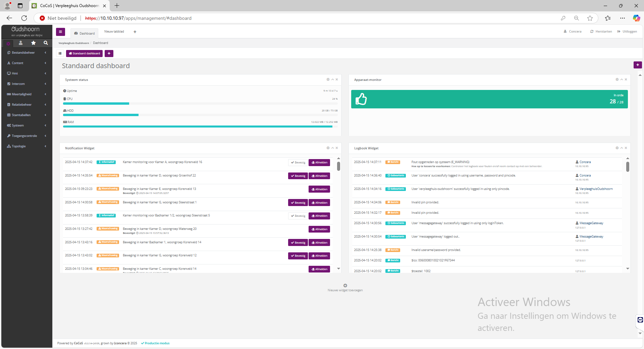644x349 pixels.
Task: Open the dashboard list view icon
Action: pos(60,53)
